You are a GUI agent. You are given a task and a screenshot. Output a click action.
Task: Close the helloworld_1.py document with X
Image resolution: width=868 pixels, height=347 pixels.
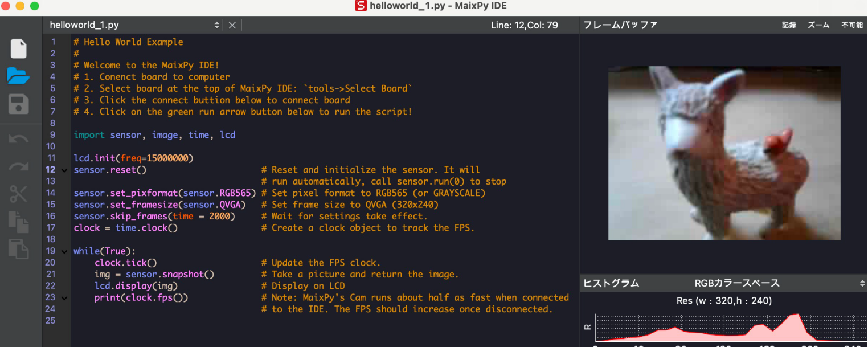coord(232,25)
